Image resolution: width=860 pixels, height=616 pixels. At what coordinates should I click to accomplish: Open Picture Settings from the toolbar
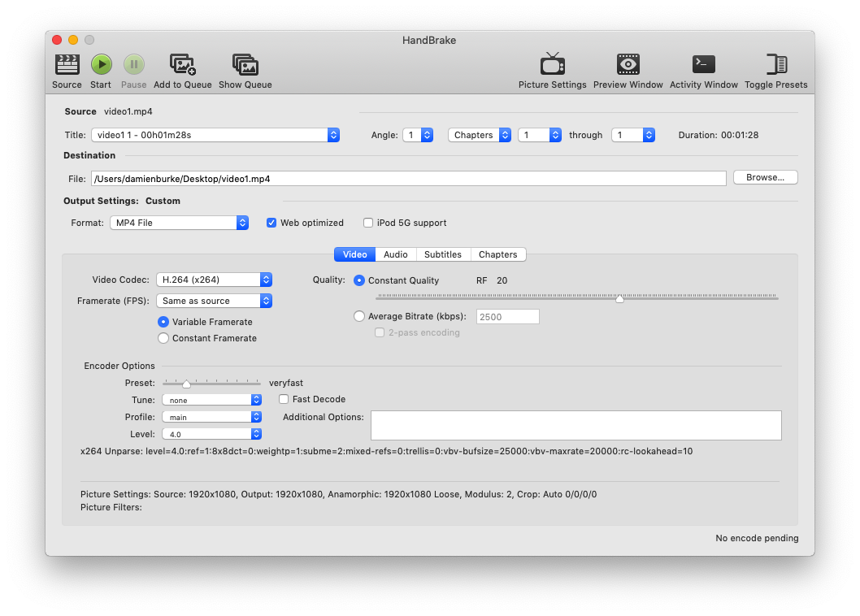click(552, 65)
